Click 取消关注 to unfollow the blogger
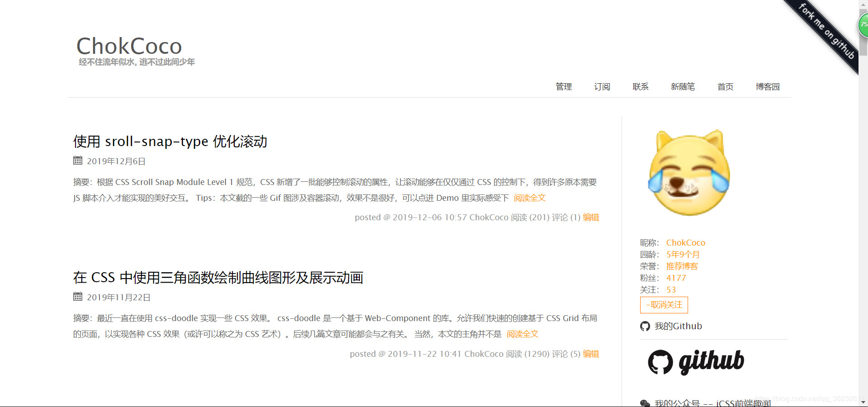 click(664, 305)
